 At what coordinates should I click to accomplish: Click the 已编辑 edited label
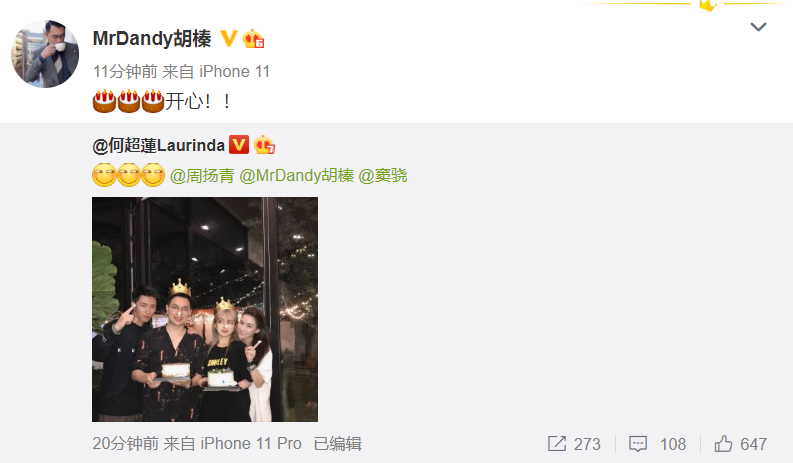(x=337, y=444)
